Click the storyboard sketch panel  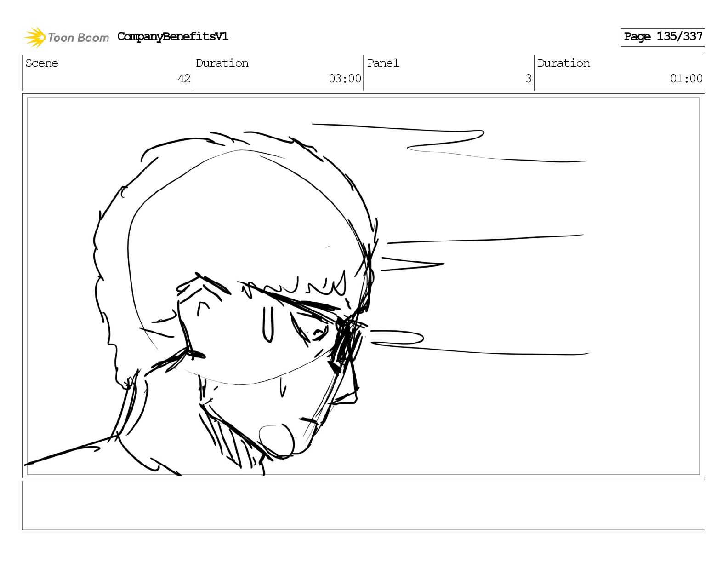pyautogui.click(x=363, y=286)
